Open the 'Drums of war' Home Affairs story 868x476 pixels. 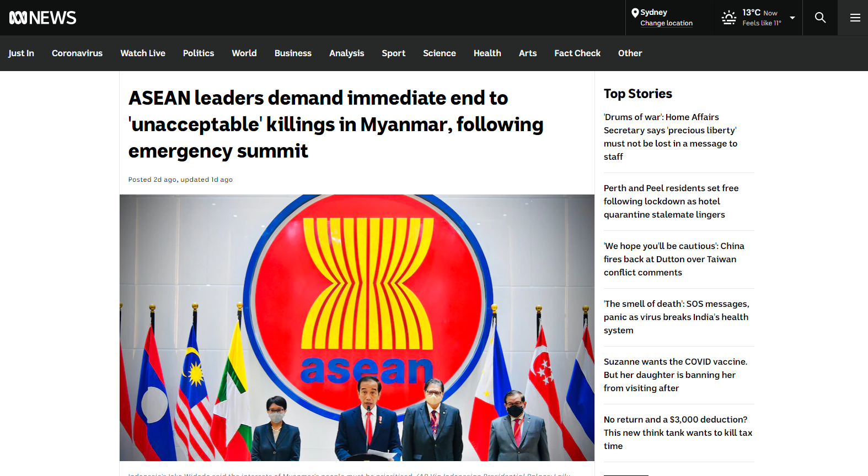click(x=671, y=137)
